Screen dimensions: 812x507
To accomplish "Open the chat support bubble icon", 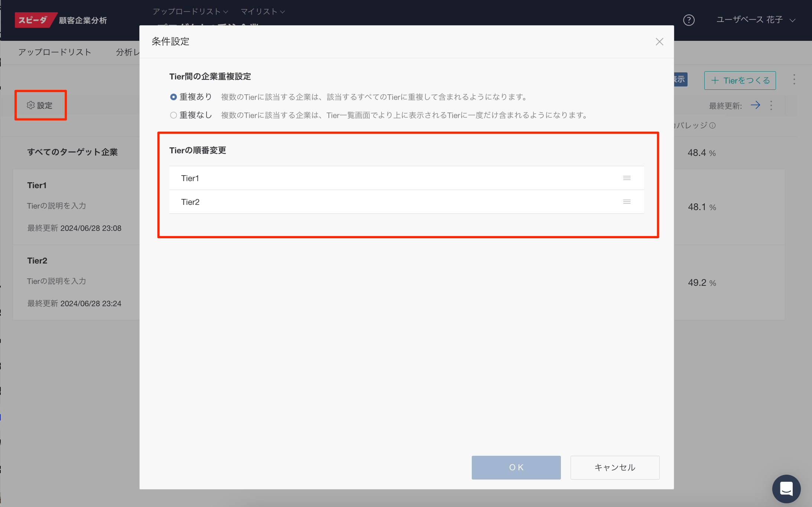I will point(786,488).
